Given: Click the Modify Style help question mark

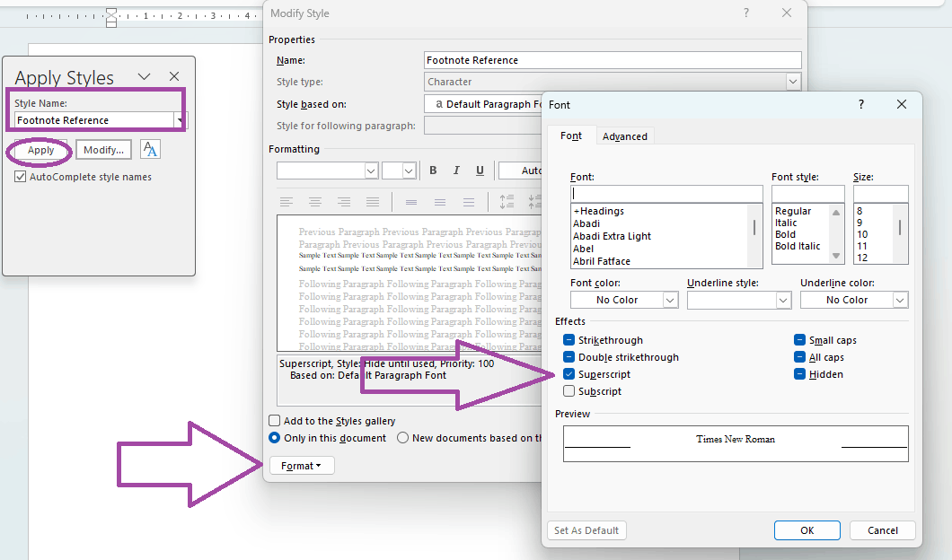Looking at the screenshot, I should point(746,13).
